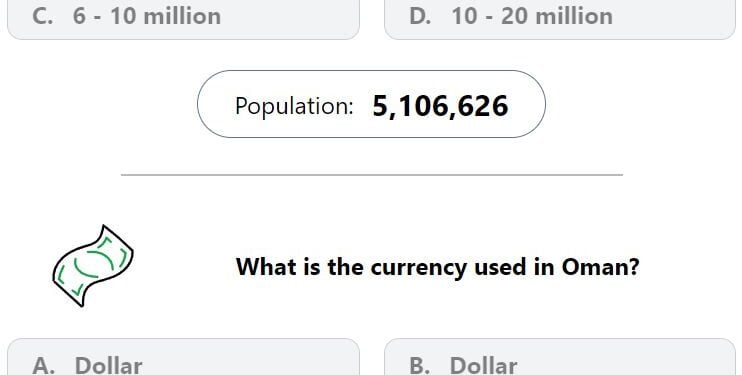This screenshot has width=742, height=375.
Task: Click the letter "A." on the currency answer
Action: pos(44,366)
